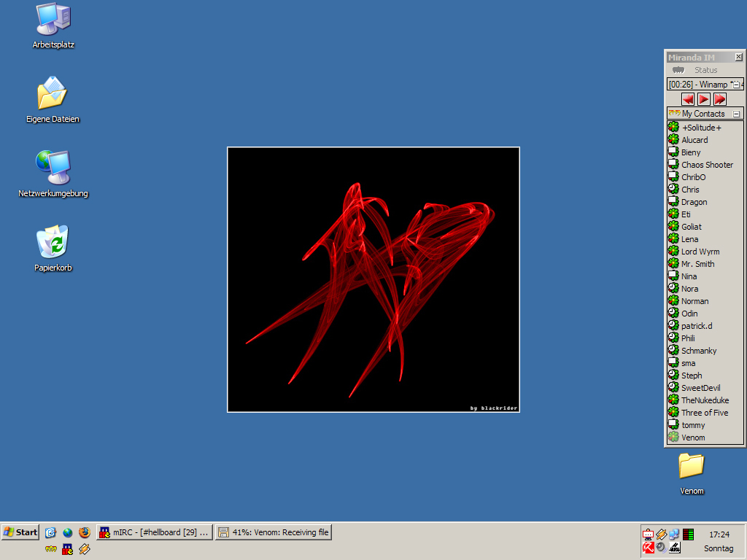This screenshot has height=560, width=747.
Task: Select contact Lord Wyrm
Action: [x=700, y=252]
